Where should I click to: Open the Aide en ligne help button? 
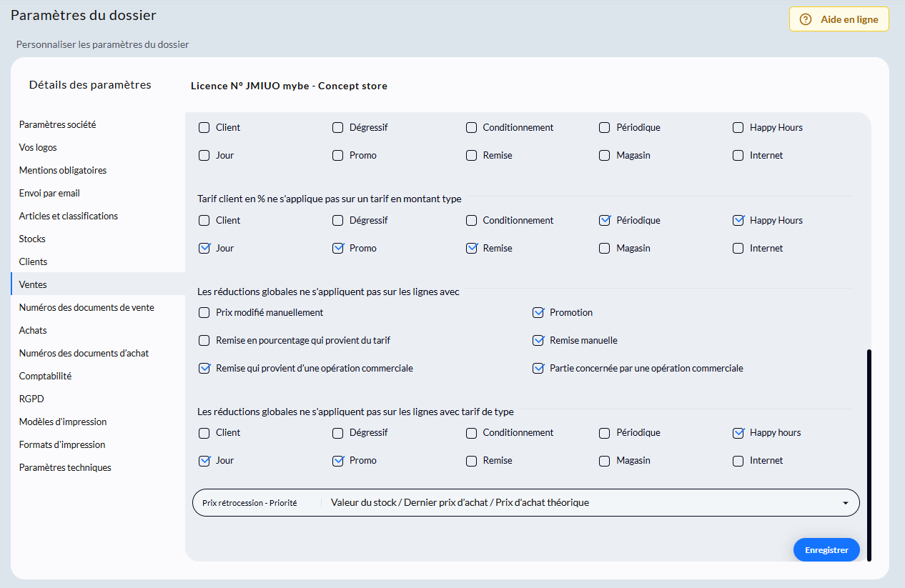(839, 19)
